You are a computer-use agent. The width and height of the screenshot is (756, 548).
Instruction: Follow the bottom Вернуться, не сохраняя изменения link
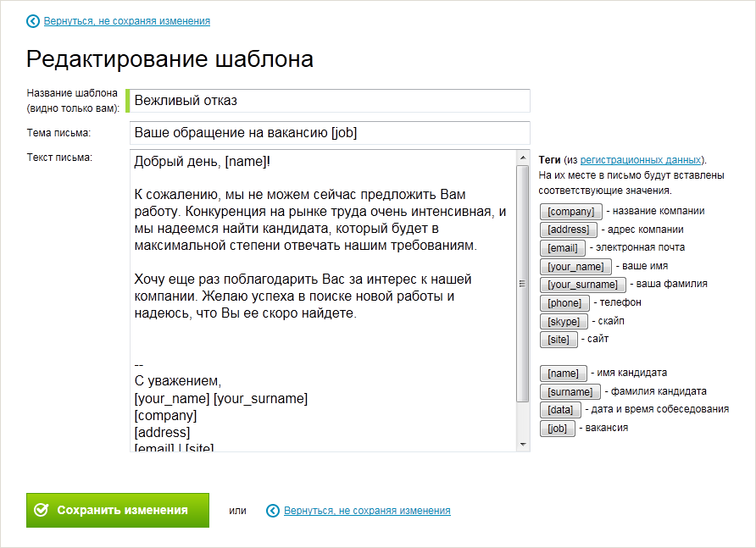point(367,511)
